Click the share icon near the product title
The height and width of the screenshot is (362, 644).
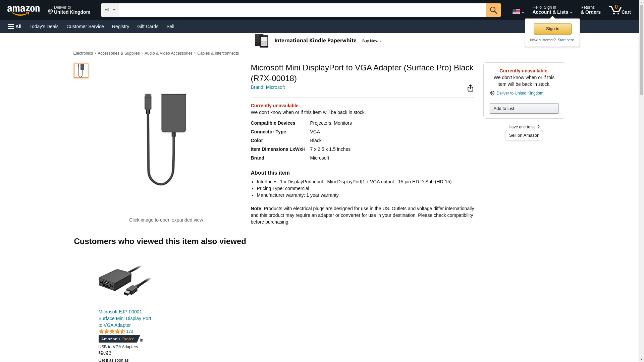pos(470,88)
